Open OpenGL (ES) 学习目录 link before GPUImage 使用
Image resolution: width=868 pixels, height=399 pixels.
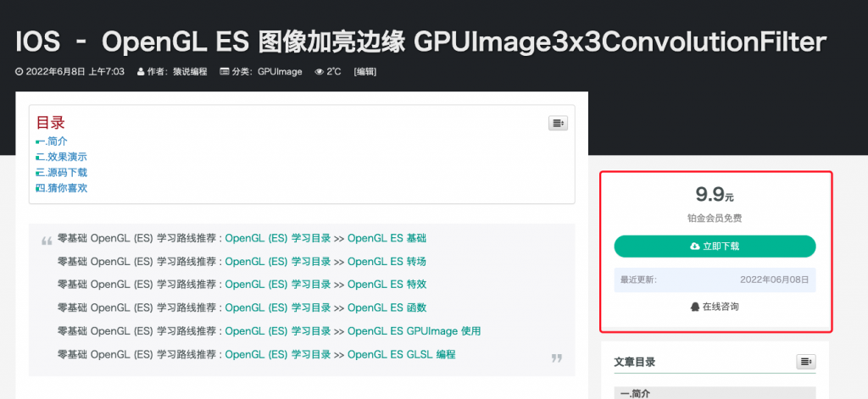[278, 331]
